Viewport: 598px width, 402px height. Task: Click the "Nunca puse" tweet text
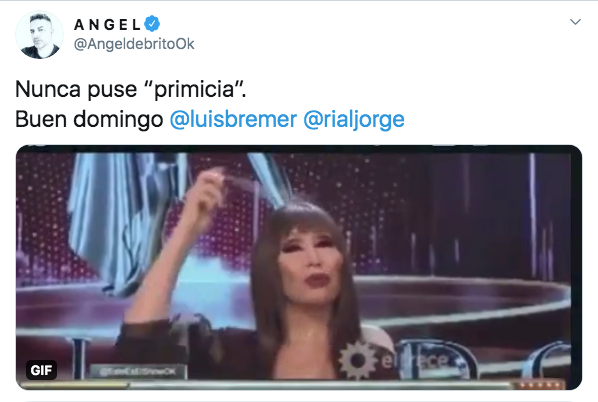[76, 90]
